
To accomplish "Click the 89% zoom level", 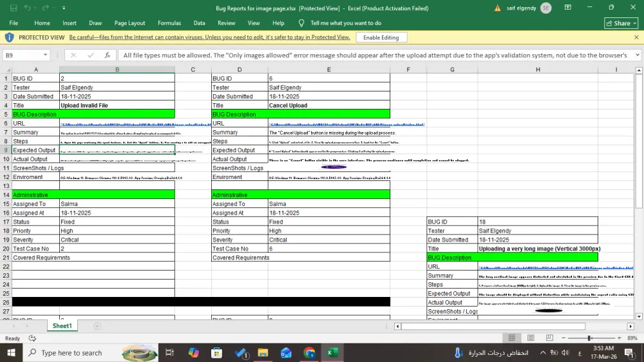I will pos(632,338).
